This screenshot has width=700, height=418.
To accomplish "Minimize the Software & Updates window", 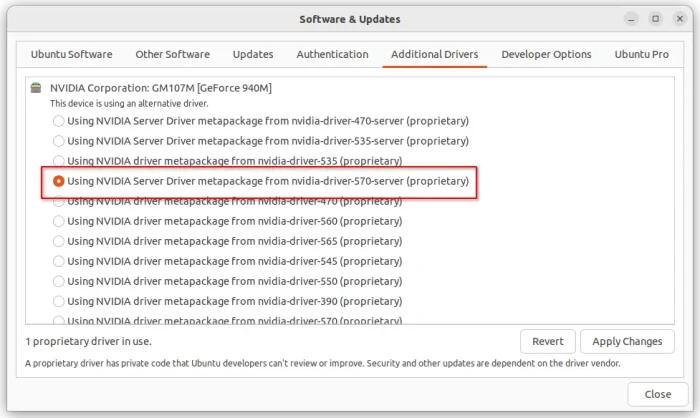I will click(631, 19).
